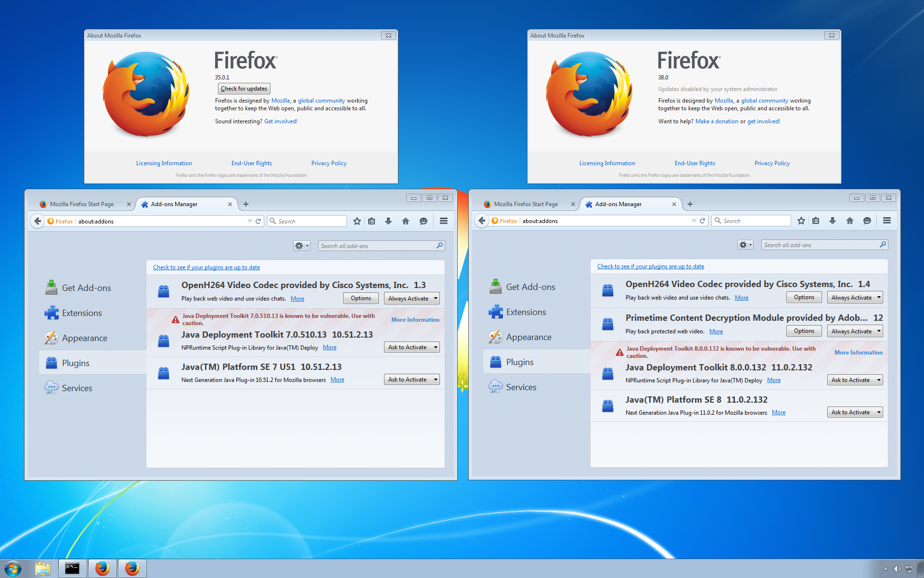Click the bookmark star icon in the toolbar
Viewport: 924px width, 578px height.
point(357,221)
